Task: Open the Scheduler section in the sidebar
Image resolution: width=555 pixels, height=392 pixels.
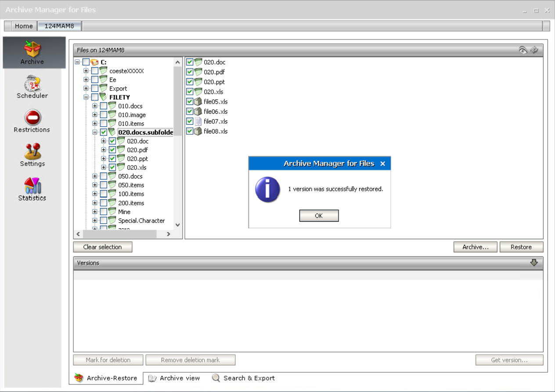Action: point(32,86)
